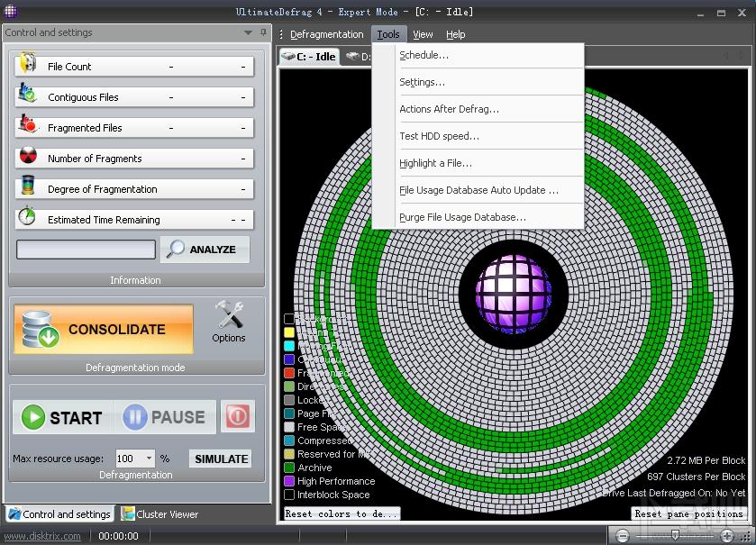Switch to C: - Idle drive tab

coord(309,57)
